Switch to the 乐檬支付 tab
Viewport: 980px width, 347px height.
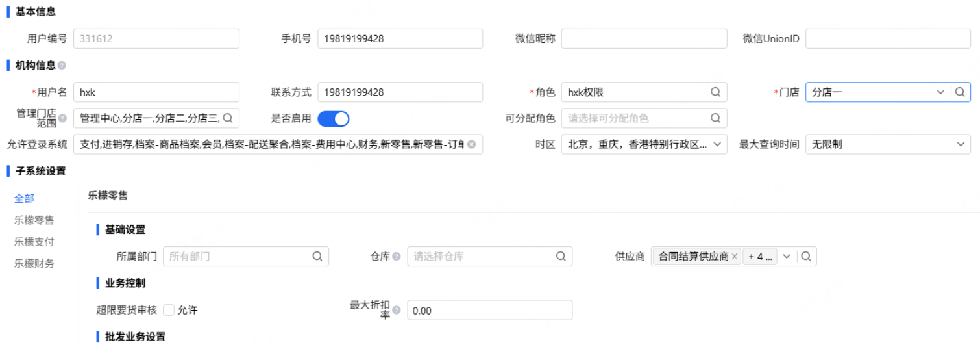pyautogui.click(x=34, y=242)
